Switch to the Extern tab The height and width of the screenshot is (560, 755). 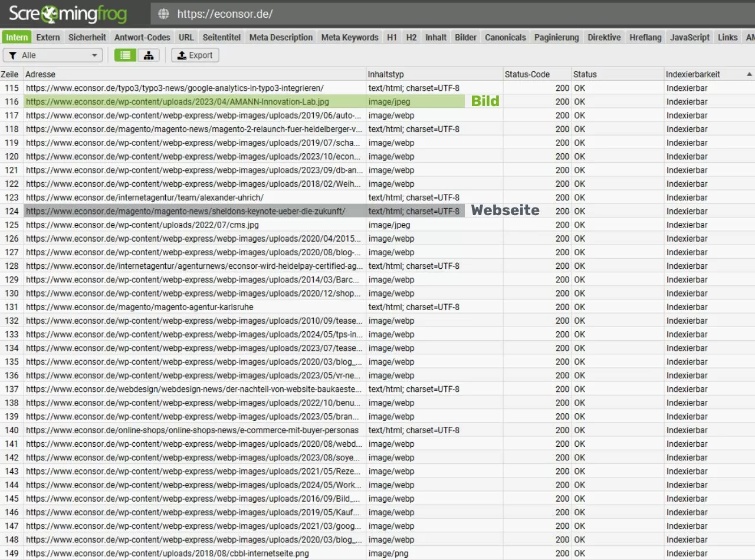pyautogui.click(x=48, y=37)
